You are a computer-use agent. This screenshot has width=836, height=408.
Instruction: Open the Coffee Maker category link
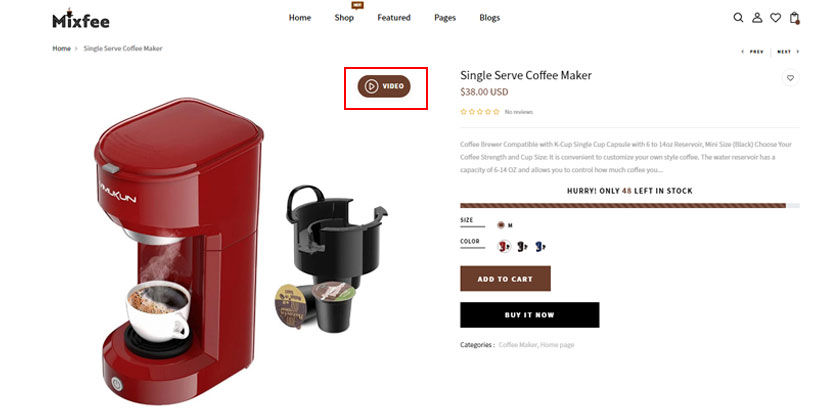click(518, 345)
